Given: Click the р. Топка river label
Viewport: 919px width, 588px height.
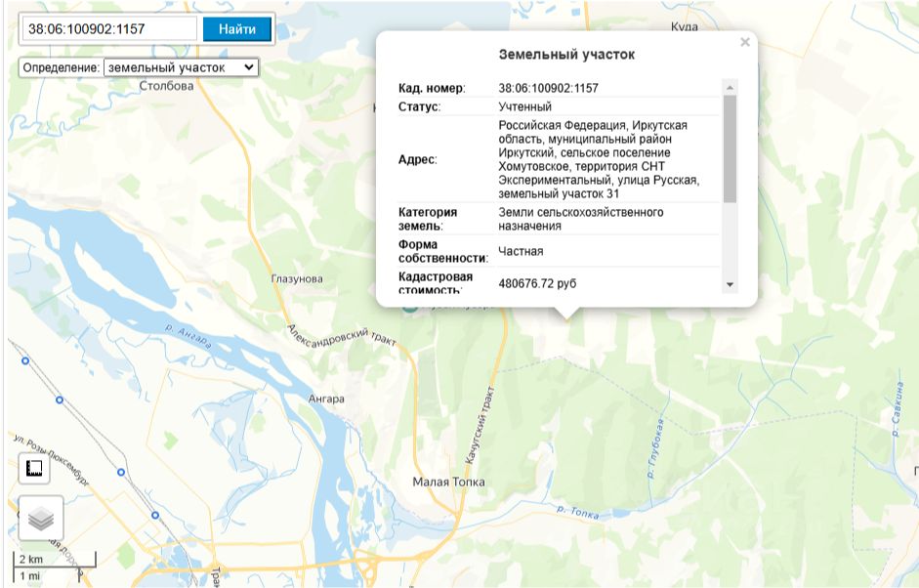Looking at the screenshot, I should tap(578, 513).
